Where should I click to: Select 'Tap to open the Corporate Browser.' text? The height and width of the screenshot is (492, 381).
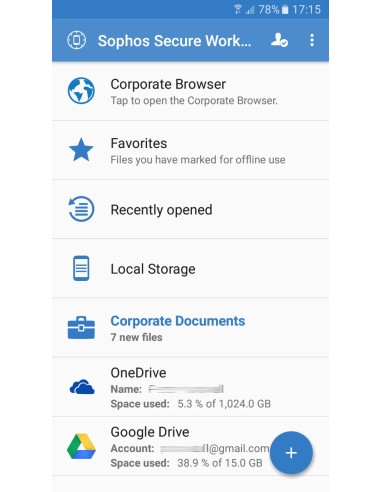click(x=194, y=100)
